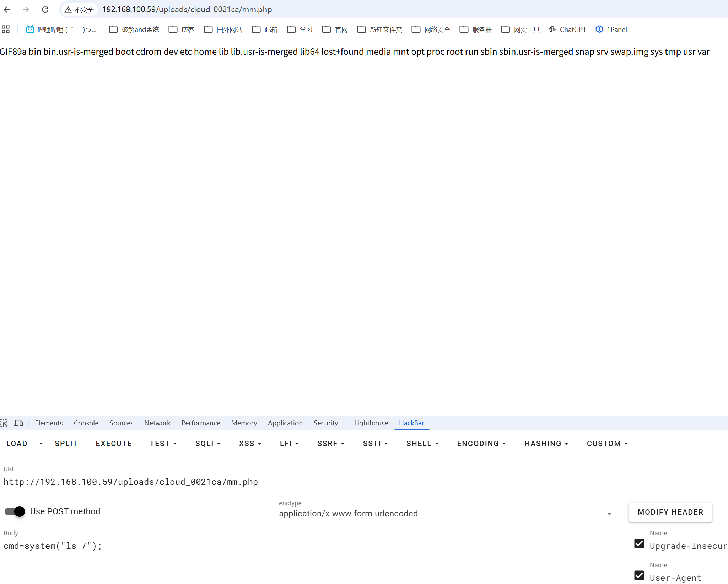
Task: Uncheck the Upgrade-Insecure header checkbox
Action: point(639,543)
